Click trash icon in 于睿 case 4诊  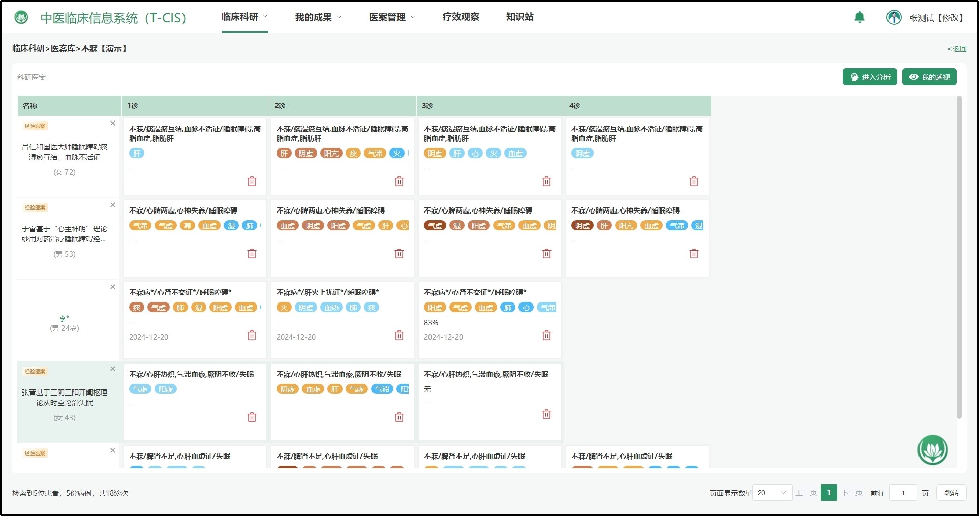(x=694, y=254)
